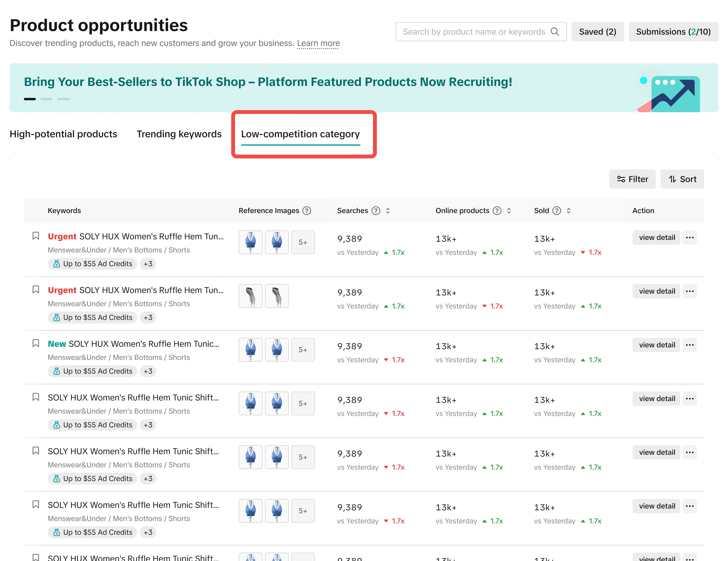The height and width of the screenshot is (561, 728).
Task: Open right blue thumbnail in first Urgent row
Action: tap(277, 242)
